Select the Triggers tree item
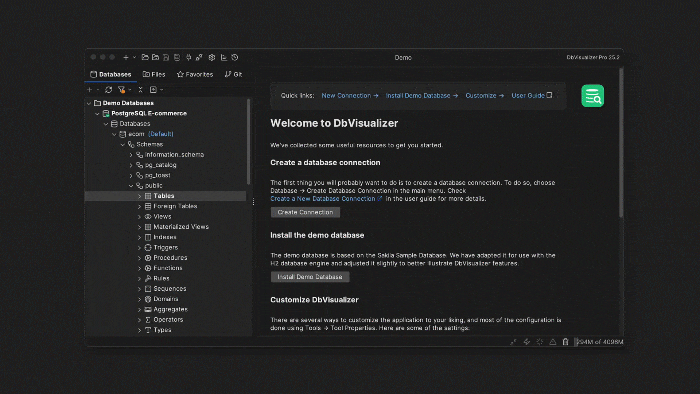This screenshot has height=394, width=700. 166,247
